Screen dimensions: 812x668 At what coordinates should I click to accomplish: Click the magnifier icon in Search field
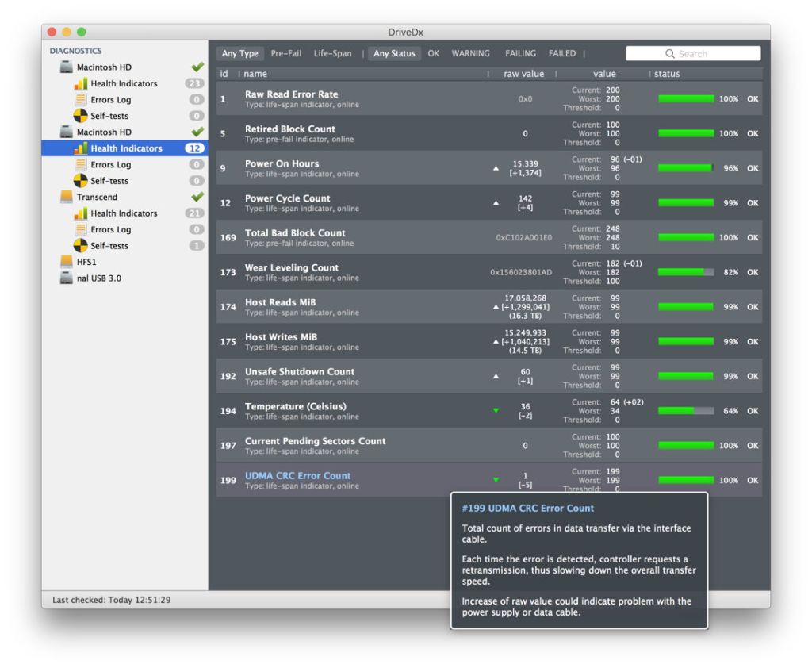pos(670,54)
